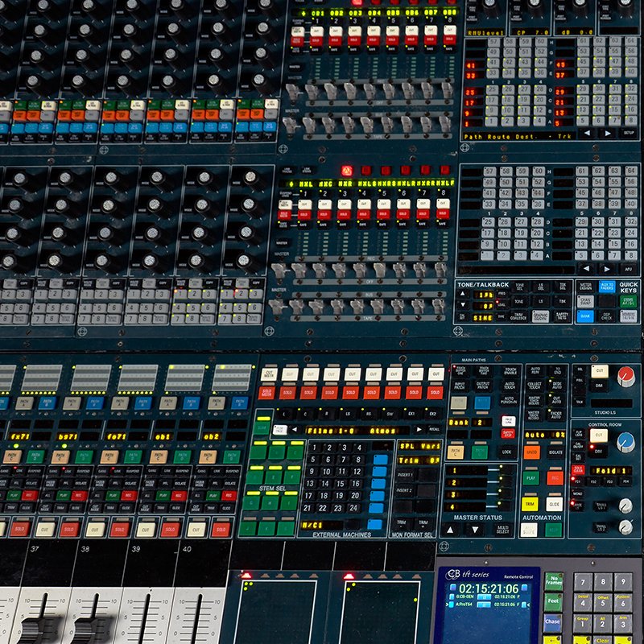Hit the orange UNDO button

pyautogui.click(x=531, y=452)
